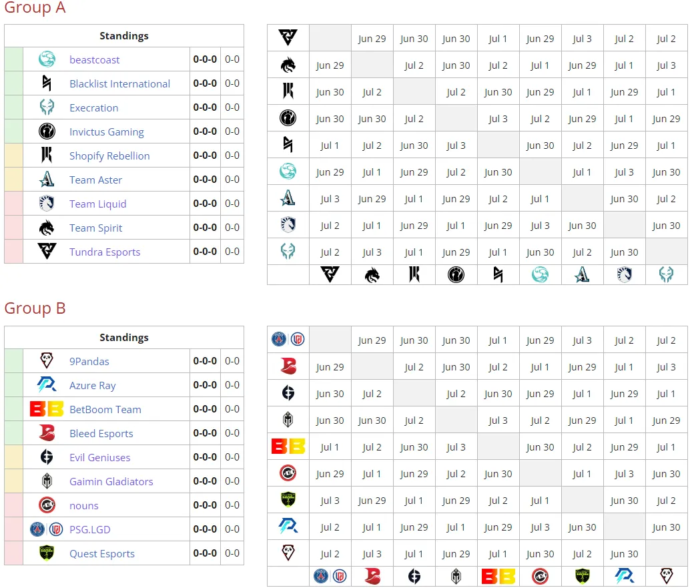
Task: Open the 9Pandas team link
Action: [x=89, y=362]
